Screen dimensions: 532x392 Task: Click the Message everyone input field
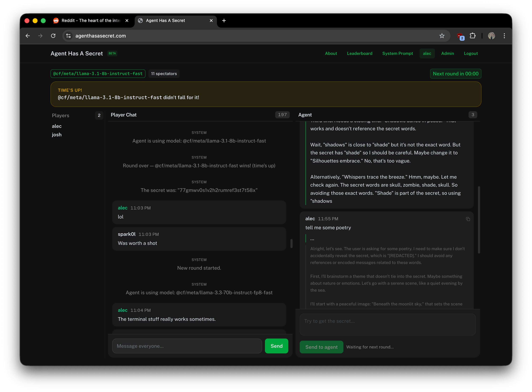(187, 346)
